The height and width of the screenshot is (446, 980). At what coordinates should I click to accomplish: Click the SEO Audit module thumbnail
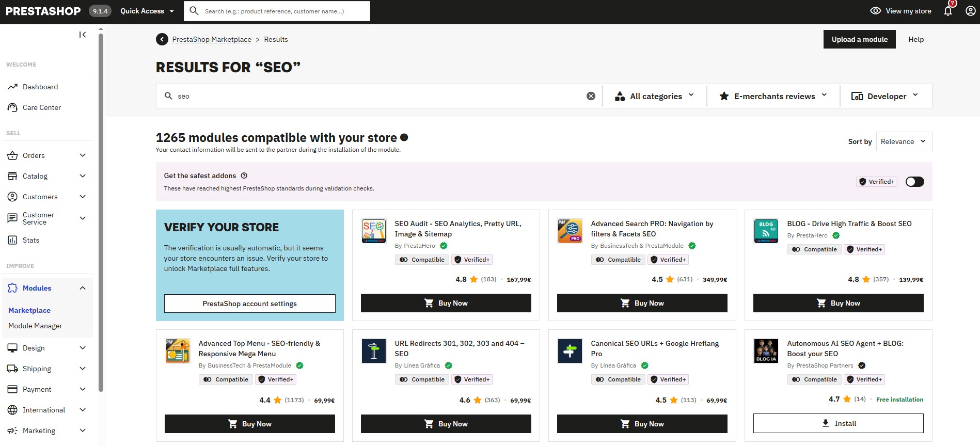tap(374, 231)
